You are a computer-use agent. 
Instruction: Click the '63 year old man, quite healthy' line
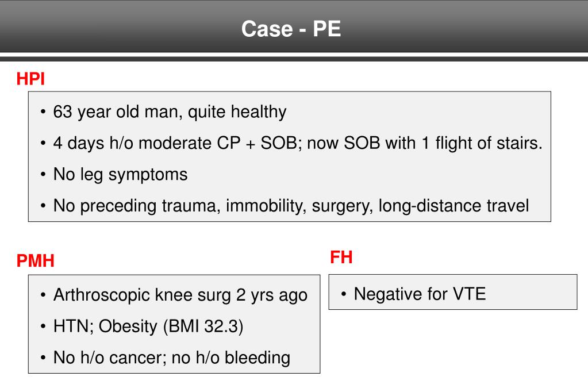tap(170, 112)
